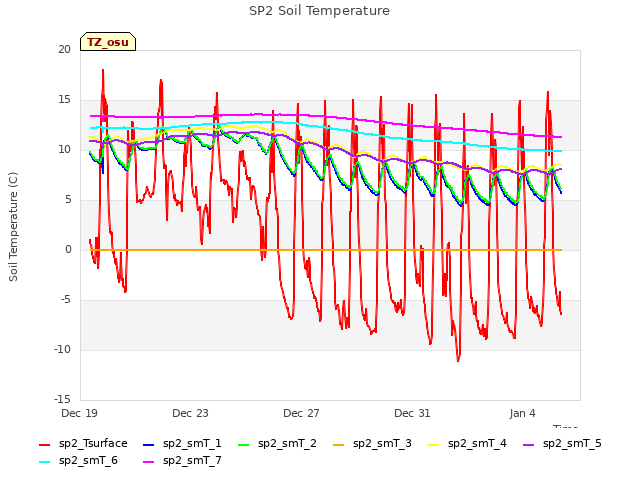This screenshot has height=480, width=640.
Task: Click the Dec 23 x-axis tick label
Action: 190,413
